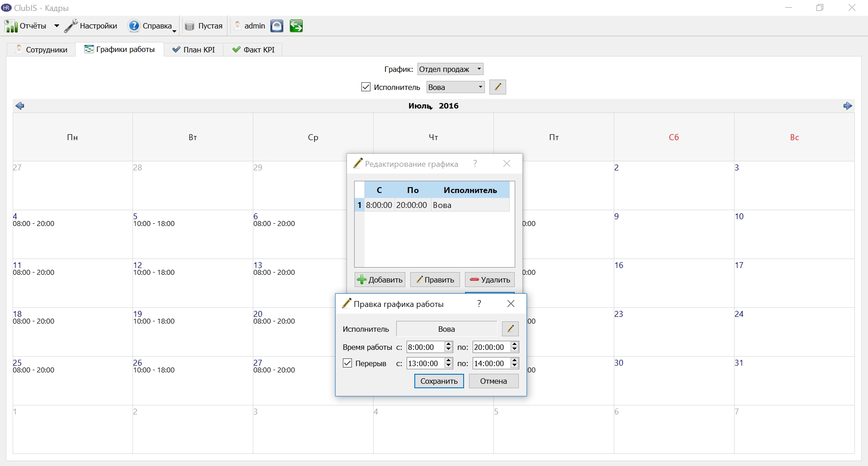The height and width of the screenshot is (466, 868).
Task: Click pencil button next to Исполнитель field in dialog
Action: (510, 329)
